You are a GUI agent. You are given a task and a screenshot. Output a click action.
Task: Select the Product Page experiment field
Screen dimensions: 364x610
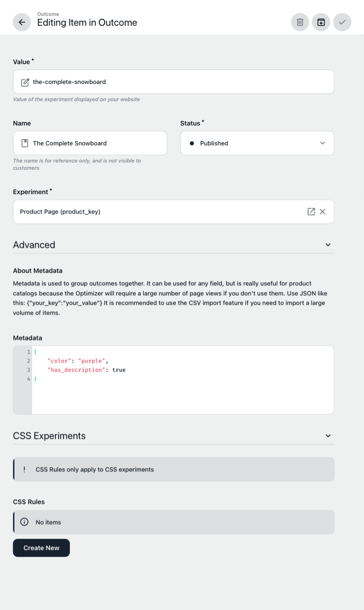point(174,211)
